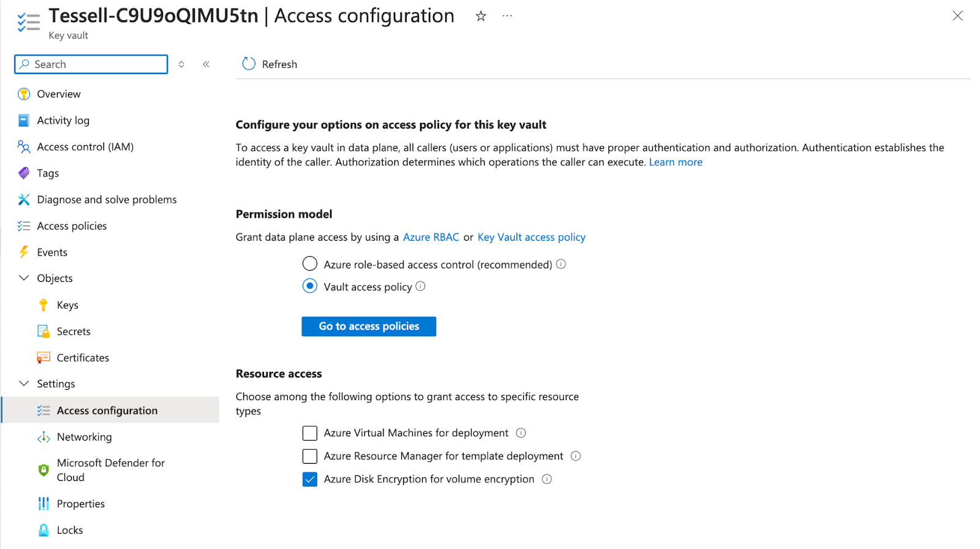Collapse the sidebar with the double chevron icon
The width and height of the screenshot is (980, 549).
coord(206,64)
